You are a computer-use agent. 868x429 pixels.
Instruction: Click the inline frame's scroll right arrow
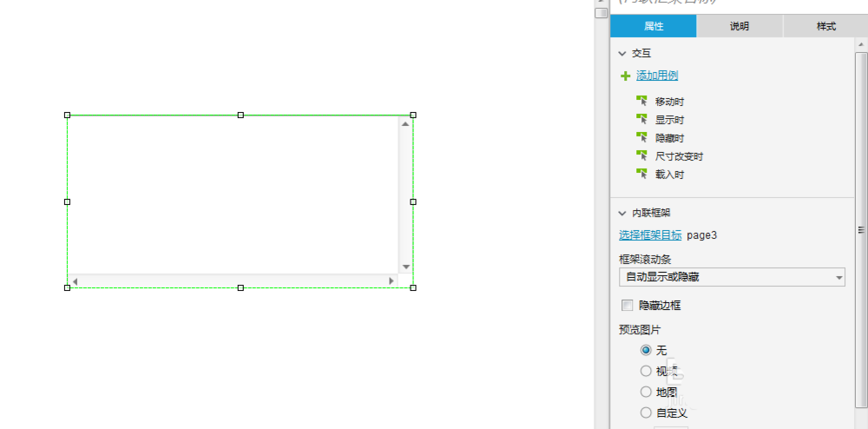[x=391, y=281]
